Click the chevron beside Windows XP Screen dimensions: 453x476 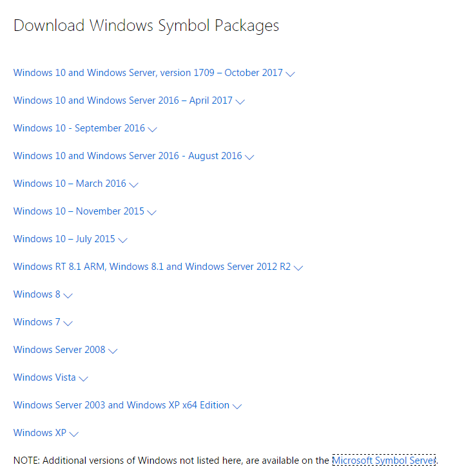tap(73, 434)
